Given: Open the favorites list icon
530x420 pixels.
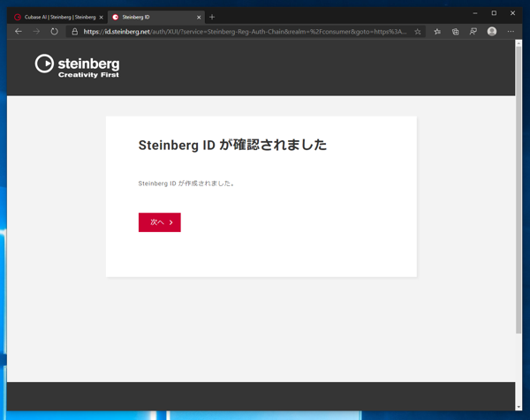Looking at the screenshot, I should [x=437, y=32].
